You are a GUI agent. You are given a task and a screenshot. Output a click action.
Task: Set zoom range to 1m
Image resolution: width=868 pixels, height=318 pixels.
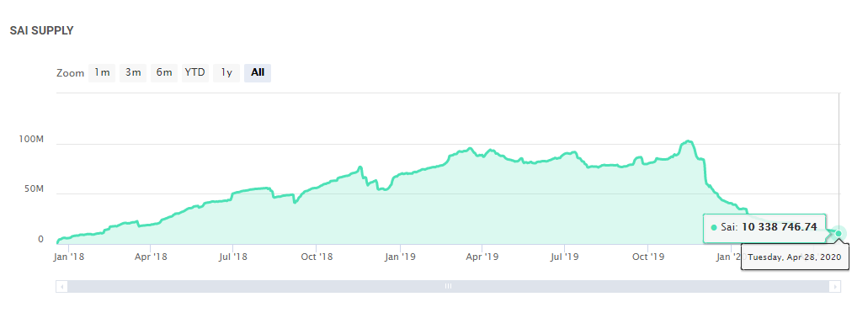click(102, 72)
